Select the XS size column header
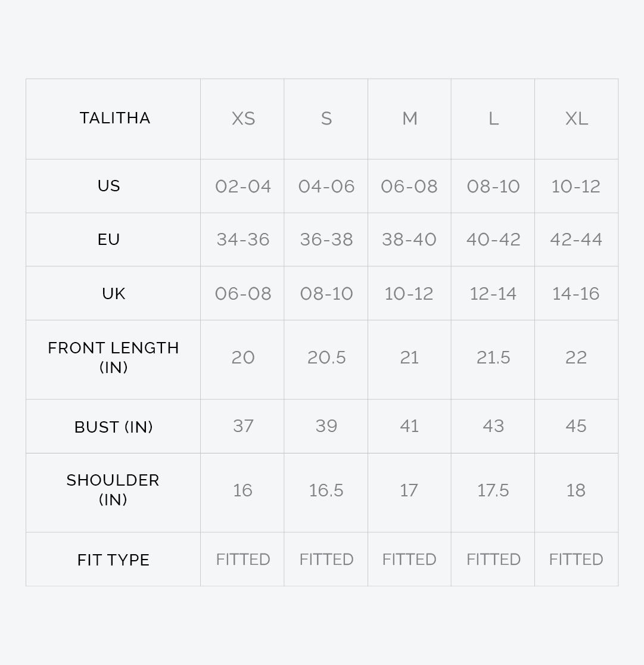Viewport: 644px width, 665px height. click(243, 119)
